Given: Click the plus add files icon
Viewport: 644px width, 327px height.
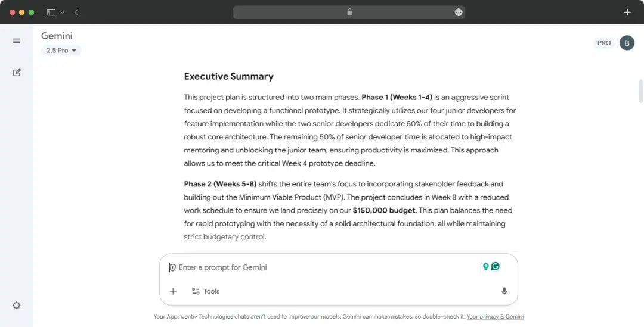Looking at the screenshot, I should (x=173, y=291).
